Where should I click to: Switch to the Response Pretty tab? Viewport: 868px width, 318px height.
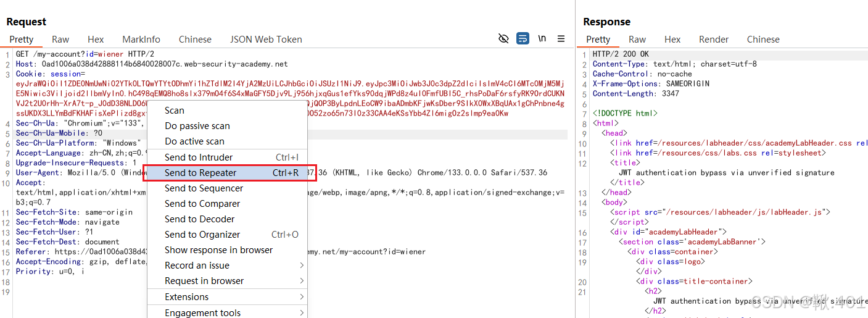pos(598,39)
